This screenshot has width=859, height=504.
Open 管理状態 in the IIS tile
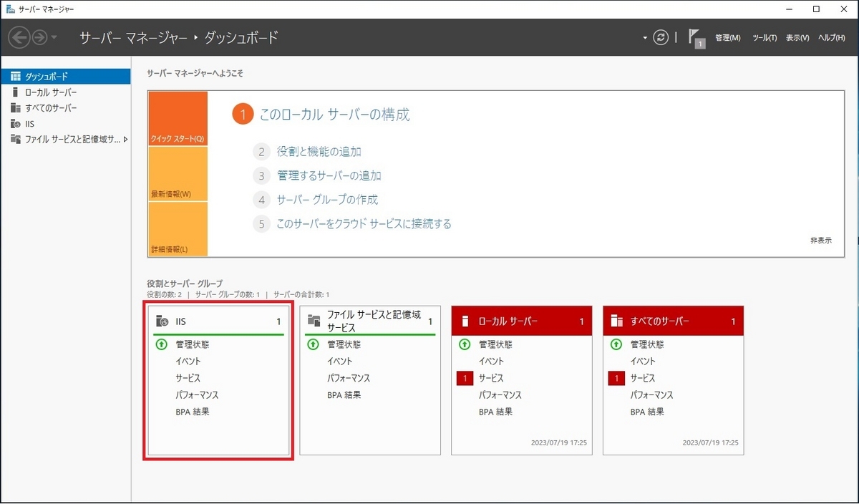click(193, 344)
